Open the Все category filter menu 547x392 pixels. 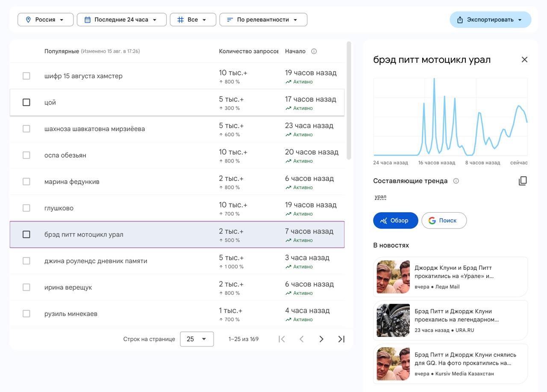coord(193,19)
